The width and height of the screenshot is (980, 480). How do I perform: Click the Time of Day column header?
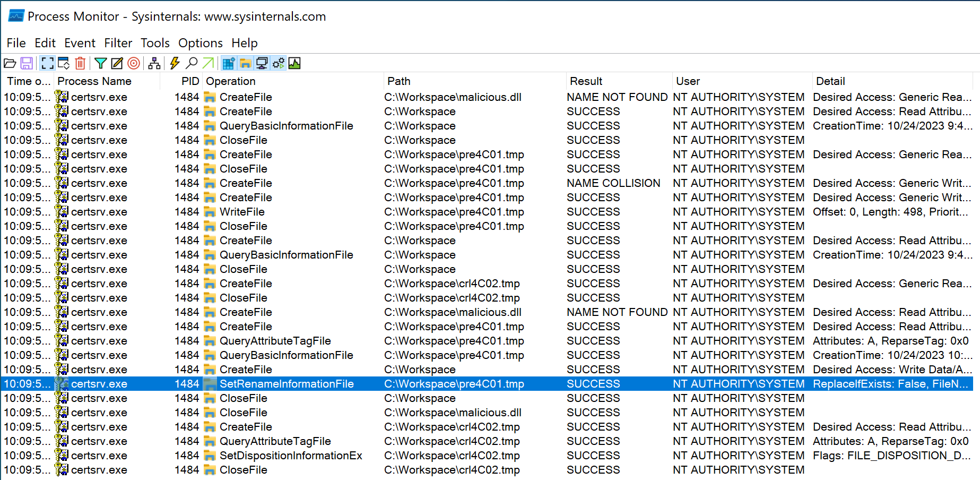pyautogui.click(x=27, y=81)
